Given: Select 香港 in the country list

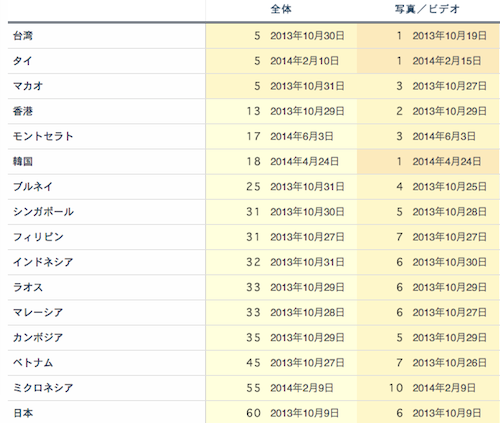Looking at the screenshot, I should [23, 111].
